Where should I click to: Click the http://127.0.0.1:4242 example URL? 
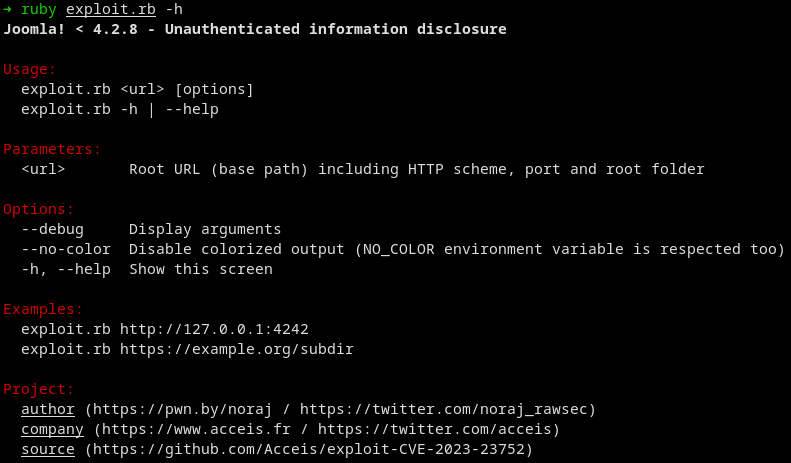214,329
